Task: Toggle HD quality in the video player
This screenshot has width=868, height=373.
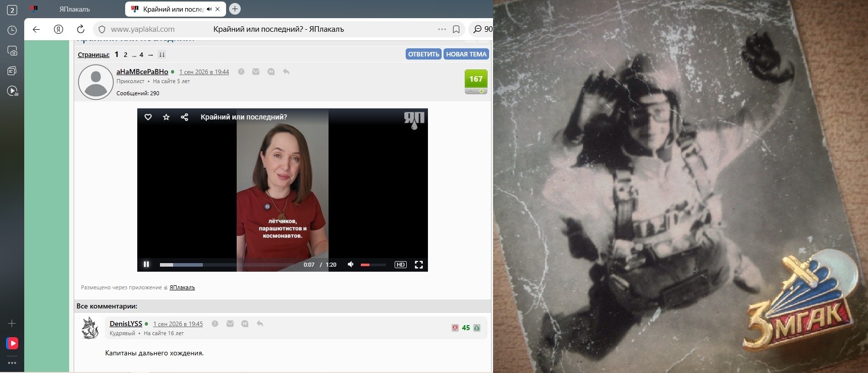Action: tap(401, 265)
